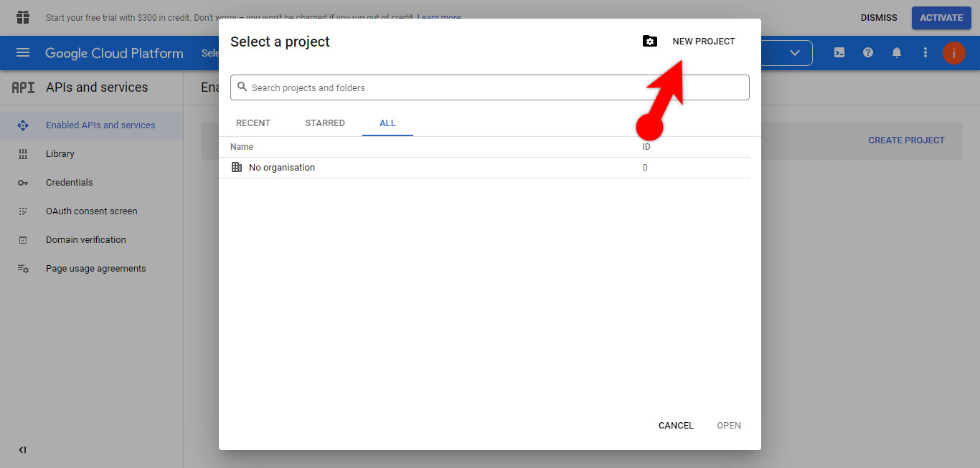The width and height of the screenshot is (980, 468).
Task: Click the Credentials key icon
Action: pos(23,183)
